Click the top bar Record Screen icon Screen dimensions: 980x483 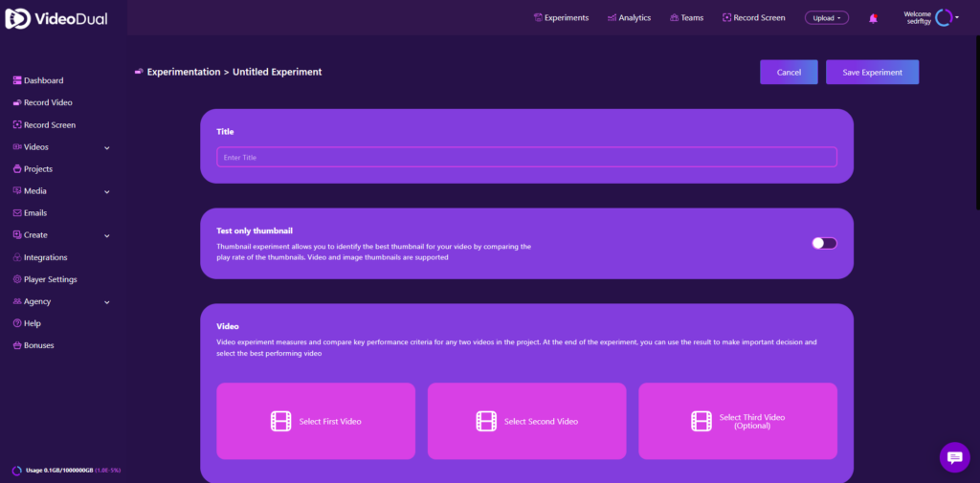pyautogui.click(x=726, y=18)
